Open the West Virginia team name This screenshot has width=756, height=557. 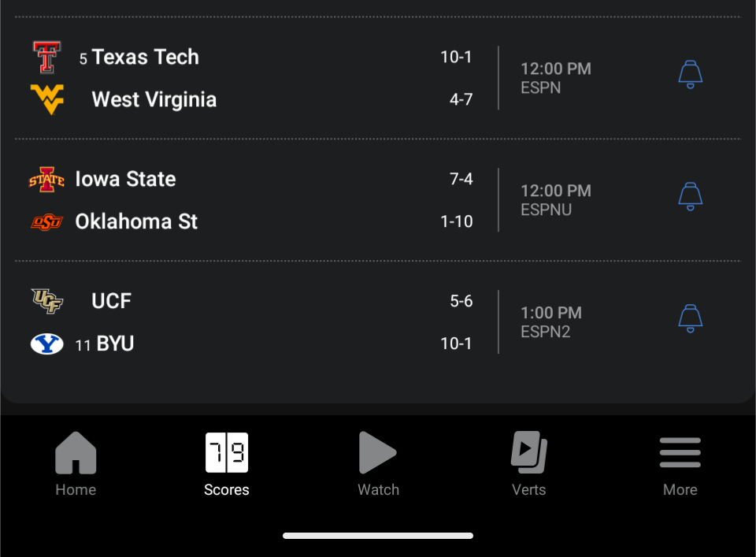click(x=154, y=100)
